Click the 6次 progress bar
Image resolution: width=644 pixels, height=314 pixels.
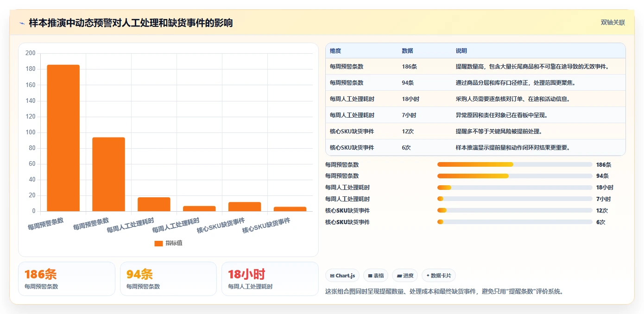[515, 222]
